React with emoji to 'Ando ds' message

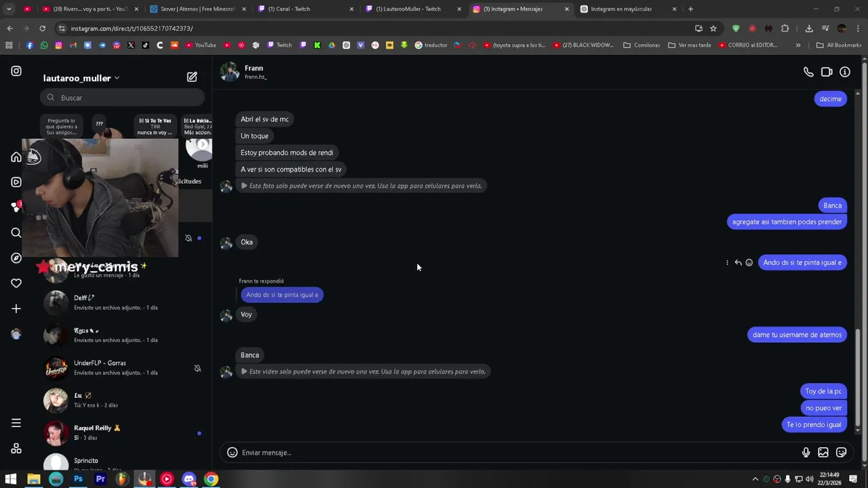pyautogui.click(x=749, y=263)
